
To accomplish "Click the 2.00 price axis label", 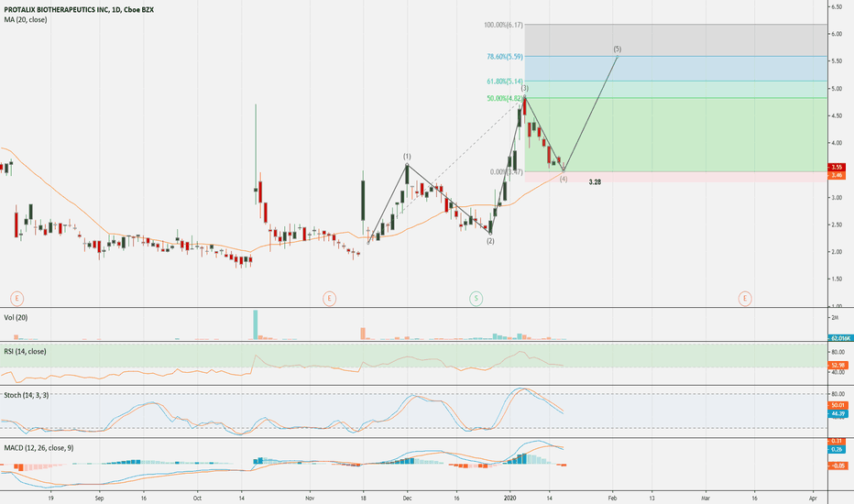I will click(x=837, y=252).
